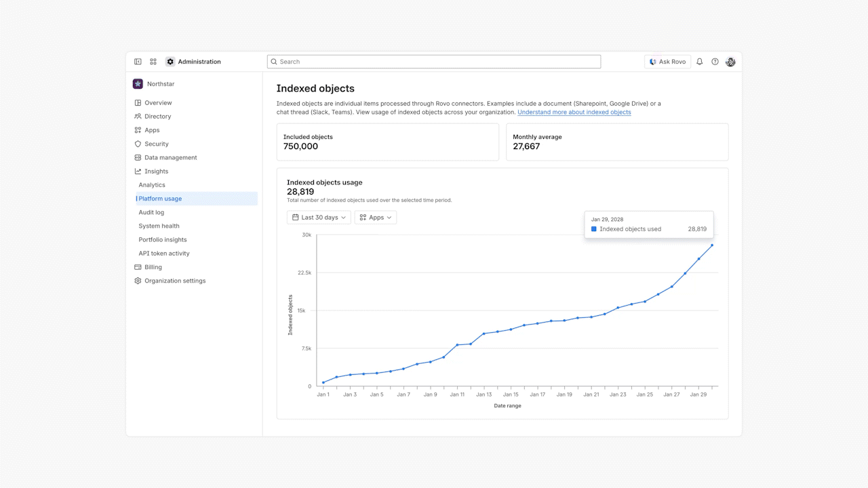Click the Administration gear icon

[170, 62]
